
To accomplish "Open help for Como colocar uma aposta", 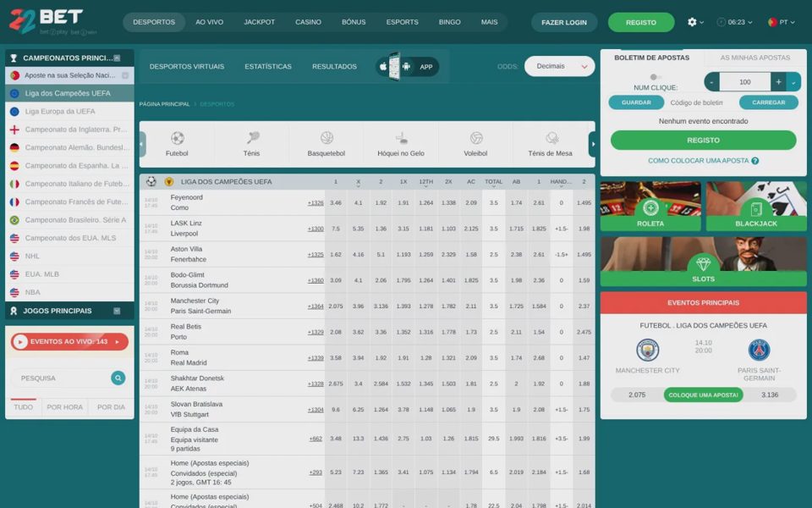I will [755, 161].
